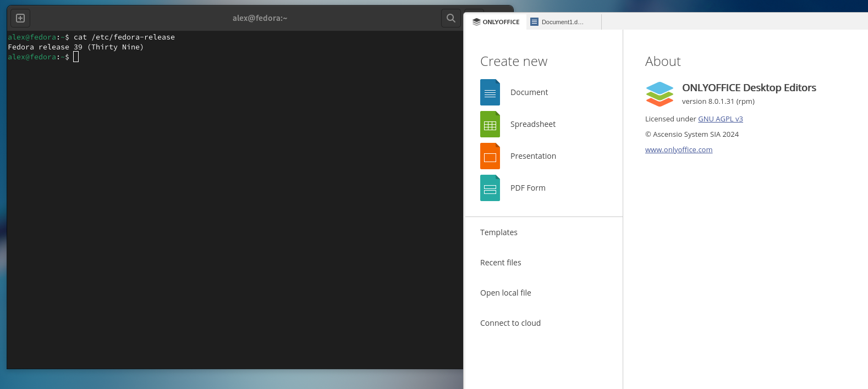
Task: Click the Create new heading
Action: click(514, 62)
